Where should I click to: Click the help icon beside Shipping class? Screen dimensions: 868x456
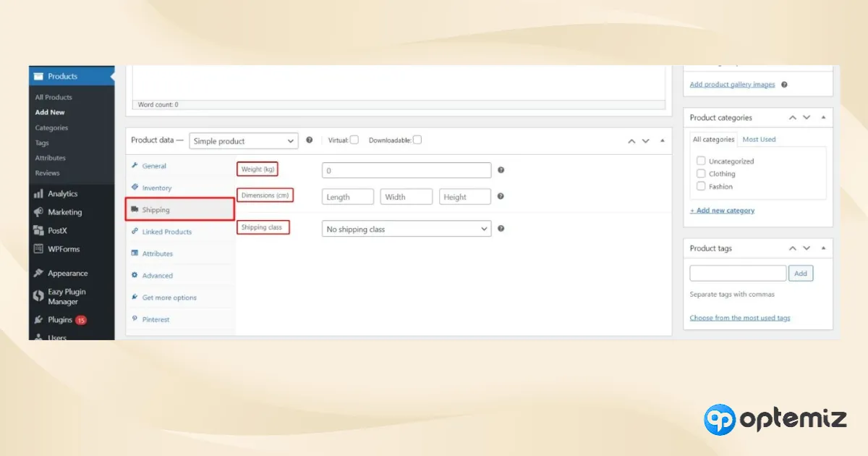[x=501, y=229]
